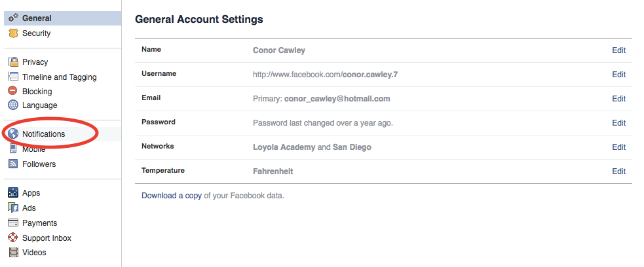The width and height of the screenshot is (644, 267).
Task: Click Download a copy link
Action: [172, 196]
